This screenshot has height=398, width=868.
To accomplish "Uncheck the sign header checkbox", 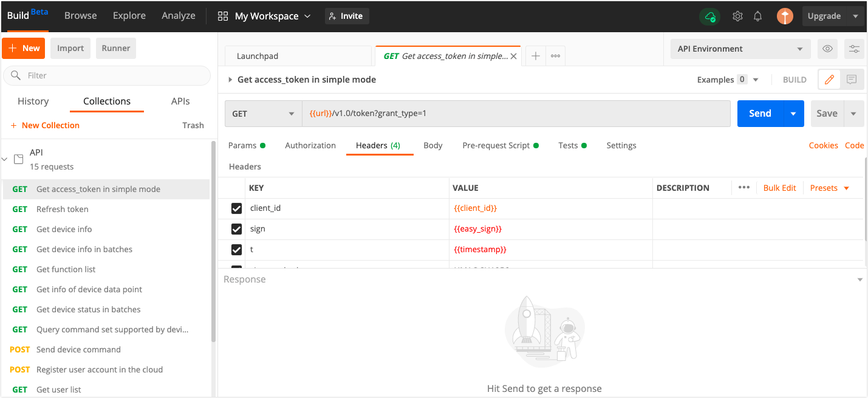I will (237, 229).
